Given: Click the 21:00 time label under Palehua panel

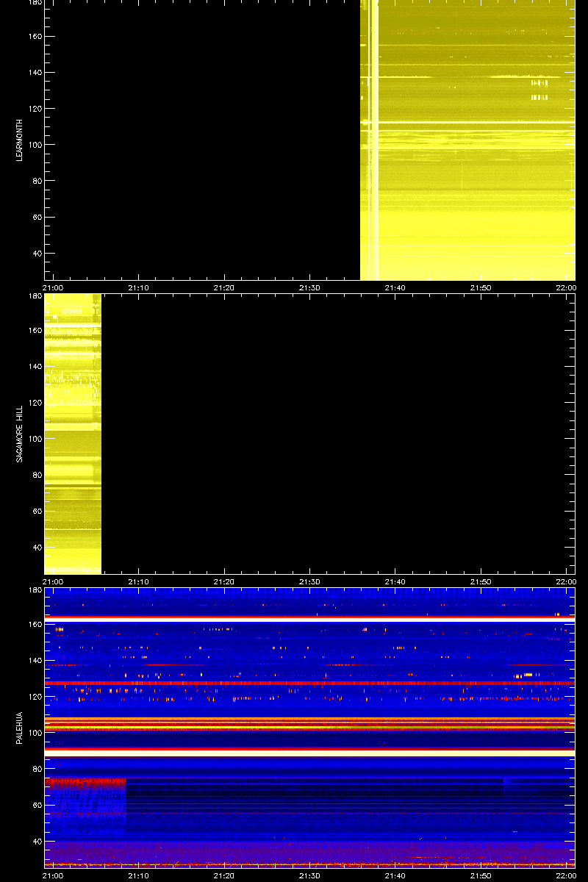Looking at the screenshot, I should click(53, 875).
